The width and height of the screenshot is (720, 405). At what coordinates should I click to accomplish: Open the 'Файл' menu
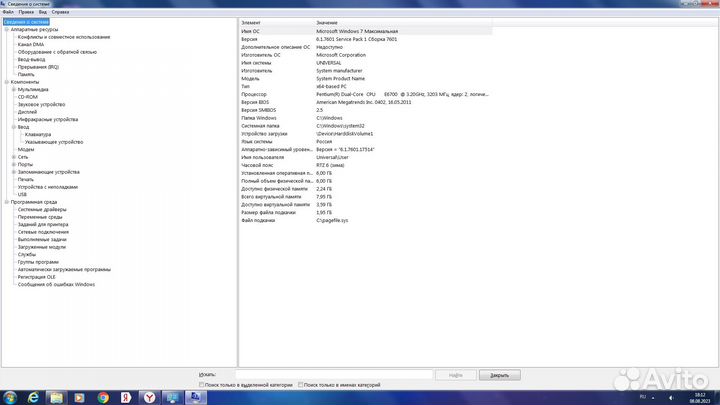click(7, 12)
